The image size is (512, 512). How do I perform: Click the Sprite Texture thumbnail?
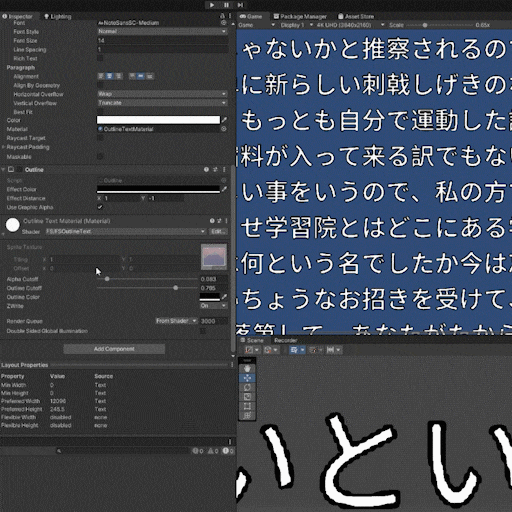click(214, 257)
